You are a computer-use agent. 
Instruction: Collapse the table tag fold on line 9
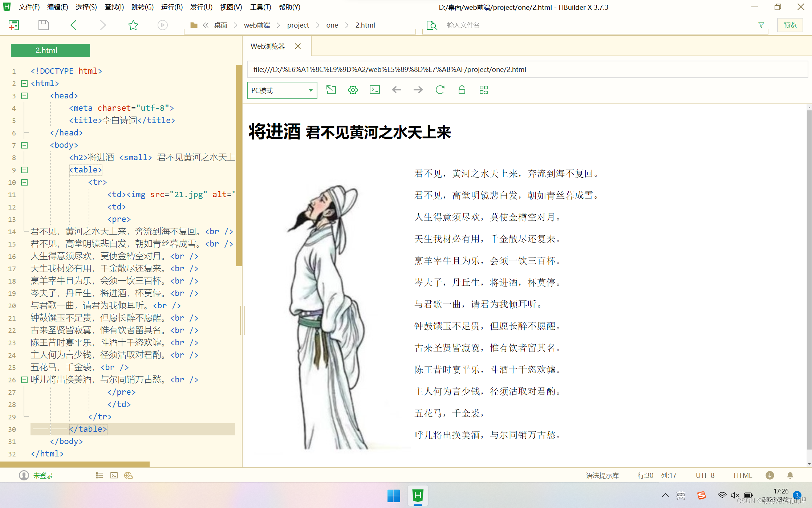24,170
